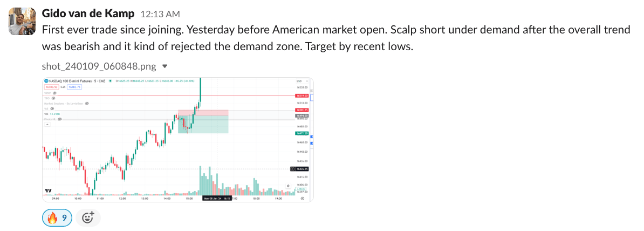Open the chart screenshot thumbnail
Screen dimensions: 644x231
tap(178, 140)
